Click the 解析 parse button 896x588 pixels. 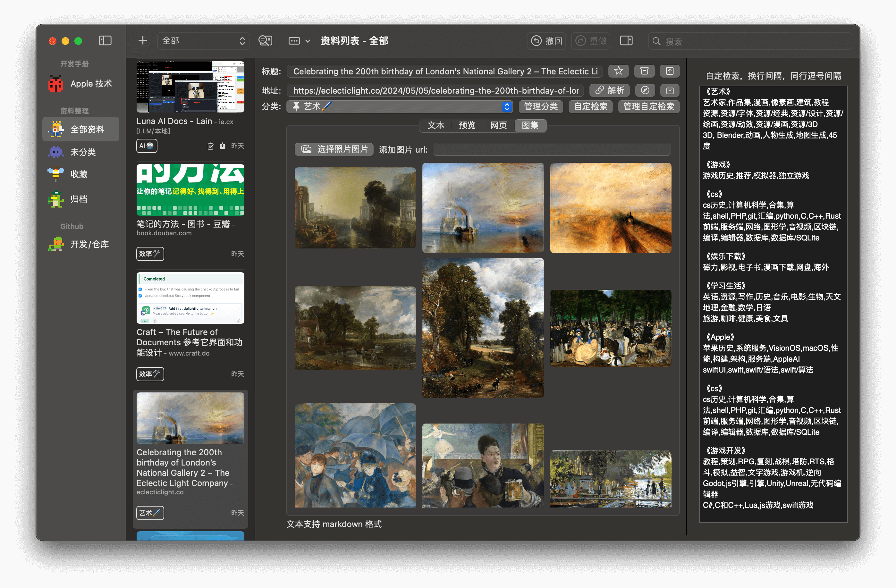(x=610, y=90)
